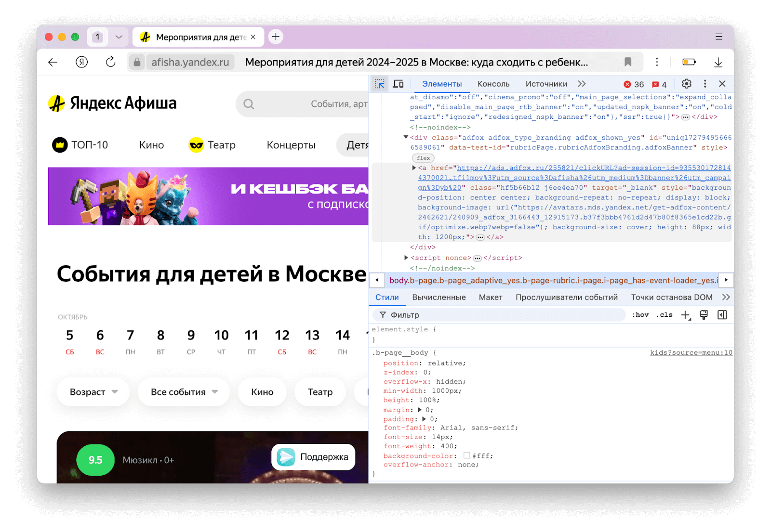Open the Yandex home button icon
Image resolution: width=771 pixels, height=532 pixels.
click(82, 62)
